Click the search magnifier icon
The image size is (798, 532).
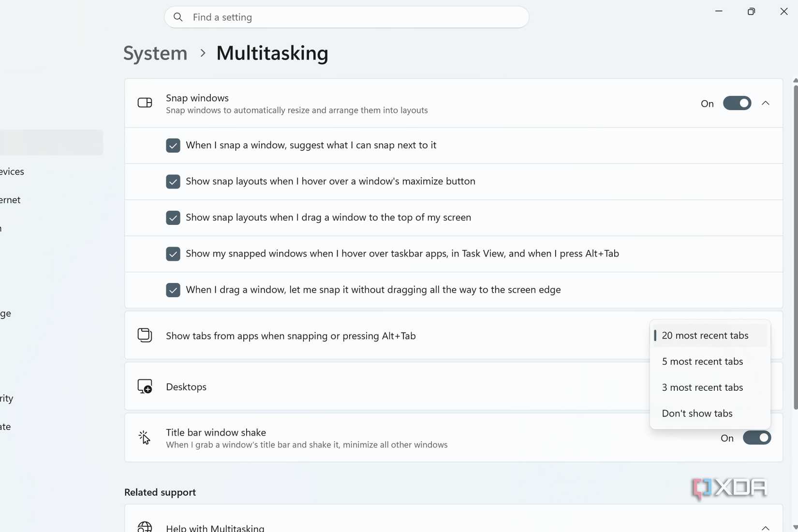[x=178, y=17]
